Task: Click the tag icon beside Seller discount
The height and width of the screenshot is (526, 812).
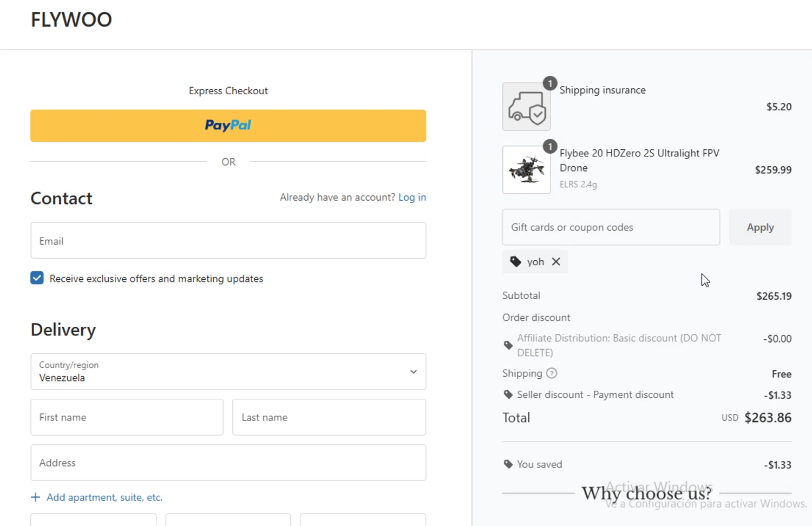Action: [x=508, y=394]
